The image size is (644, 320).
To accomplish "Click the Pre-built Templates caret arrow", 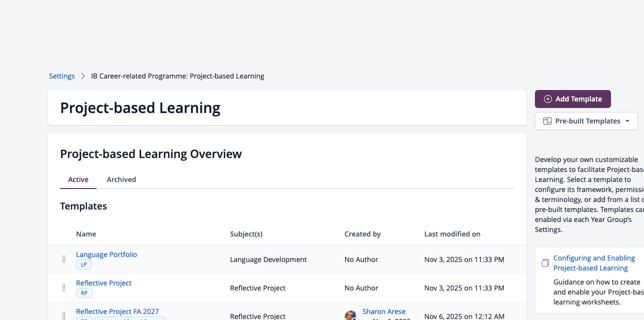I will [627, 121].
